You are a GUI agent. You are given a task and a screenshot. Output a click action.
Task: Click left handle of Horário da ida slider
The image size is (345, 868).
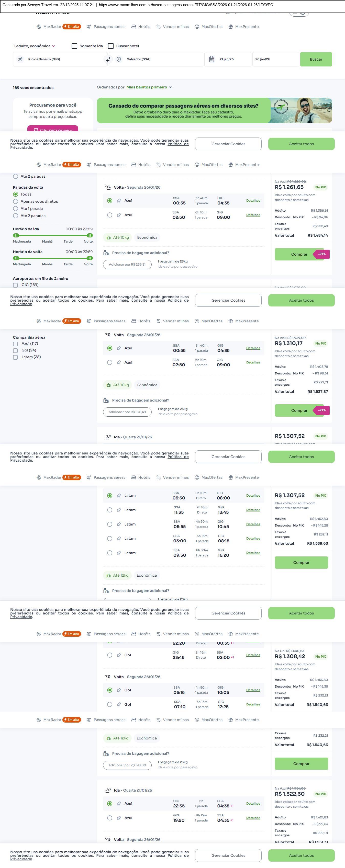(x=16, y=236)
